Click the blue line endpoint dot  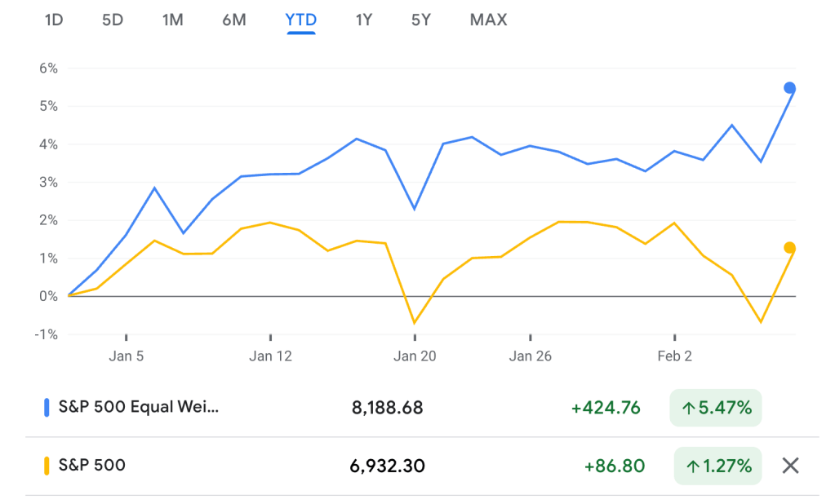(789, 88)
